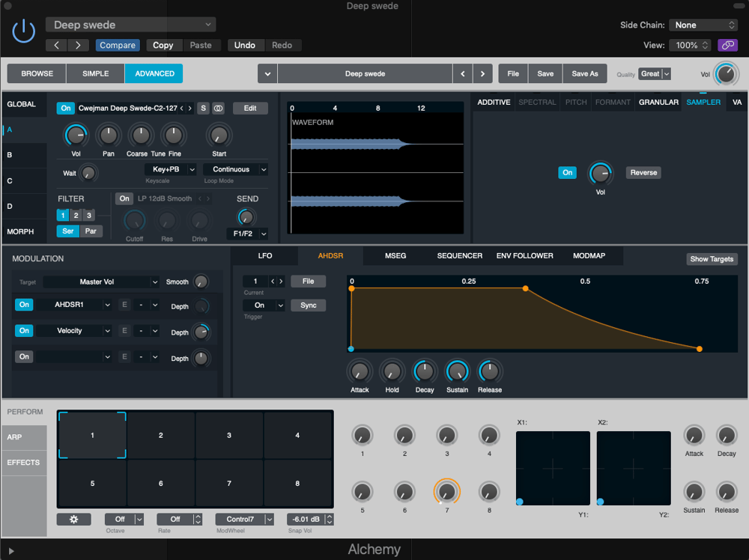Click the orange-ringed perform knob 7
Screen dimensions: 749x560
pyautogui.click(x=446, y=491)
